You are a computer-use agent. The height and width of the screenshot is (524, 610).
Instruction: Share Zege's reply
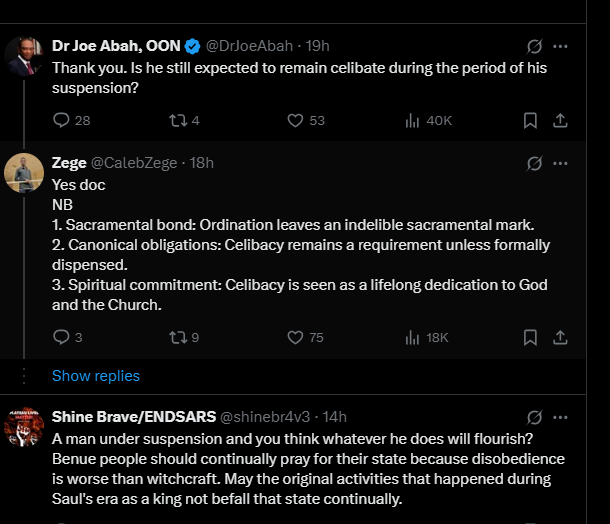560,337
